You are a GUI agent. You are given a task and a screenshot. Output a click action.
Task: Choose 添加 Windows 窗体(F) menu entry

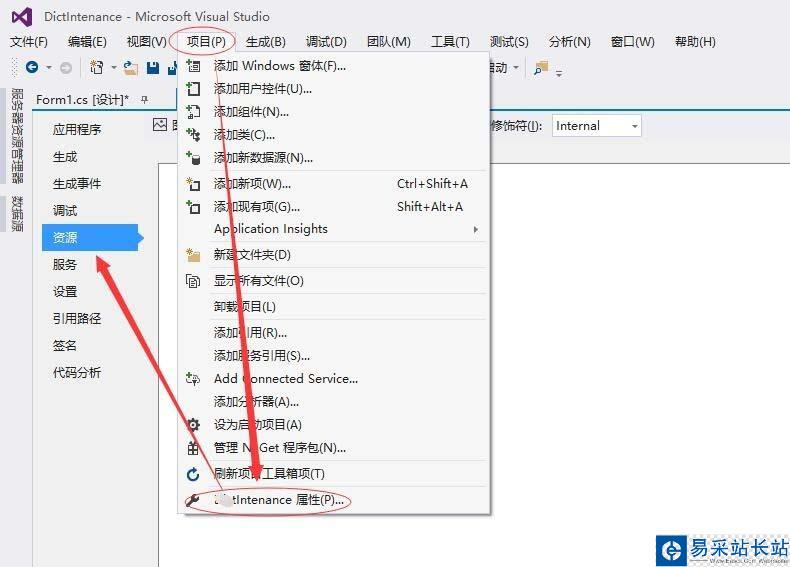pyautogui.click(x=335, y=66)
